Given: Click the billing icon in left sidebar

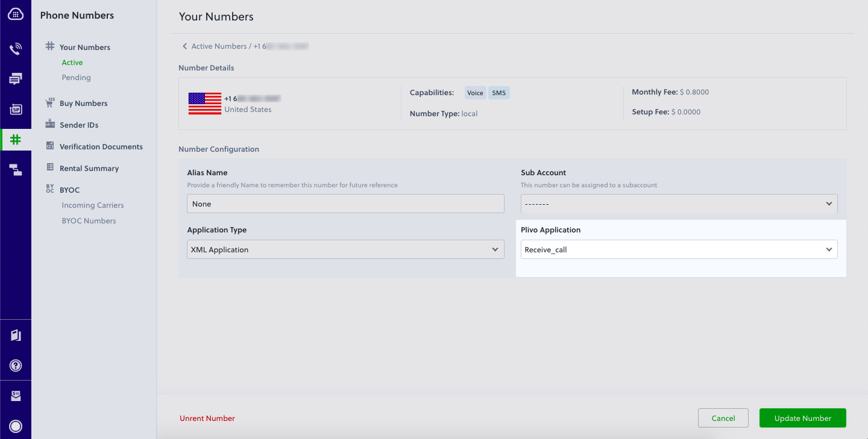Looking at the screenshot, I should coord(16,396).
